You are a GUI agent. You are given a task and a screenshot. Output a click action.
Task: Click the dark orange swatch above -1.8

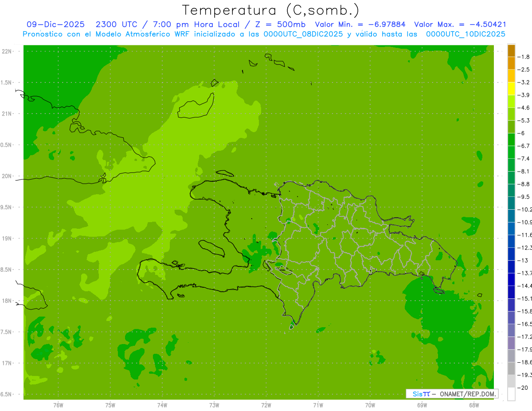tap(511, 50)
